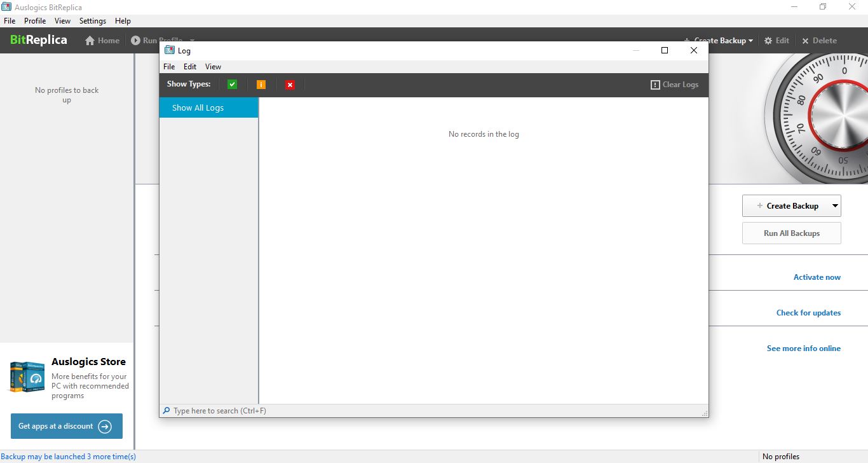The width and height of the screenshot is (868, 463).
Task: Click the BitReplica logo
Action: click(x=39, y=40)
